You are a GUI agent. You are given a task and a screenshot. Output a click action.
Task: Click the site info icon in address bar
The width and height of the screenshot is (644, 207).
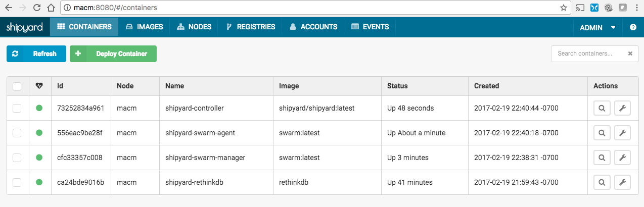pos(68,8)
